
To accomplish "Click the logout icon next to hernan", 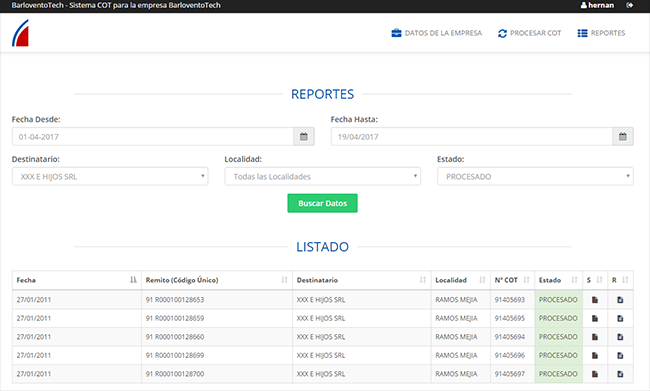I will 630,5.
